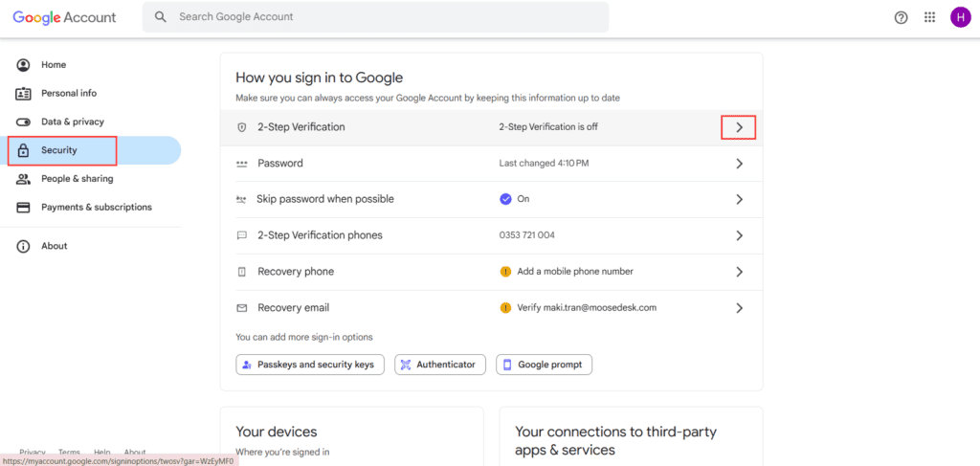980x466 pixels.
Task: Click the Passkeys and security keys button
Action: (x=310, y=365)
